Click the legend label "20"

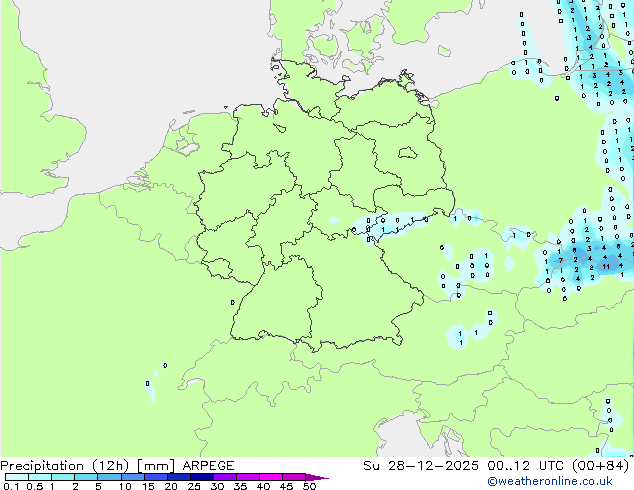pyautogui.click(x=171, y=486)
